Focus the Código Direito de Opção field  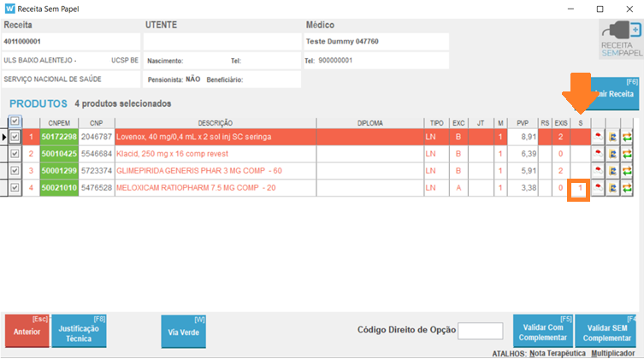480,332
